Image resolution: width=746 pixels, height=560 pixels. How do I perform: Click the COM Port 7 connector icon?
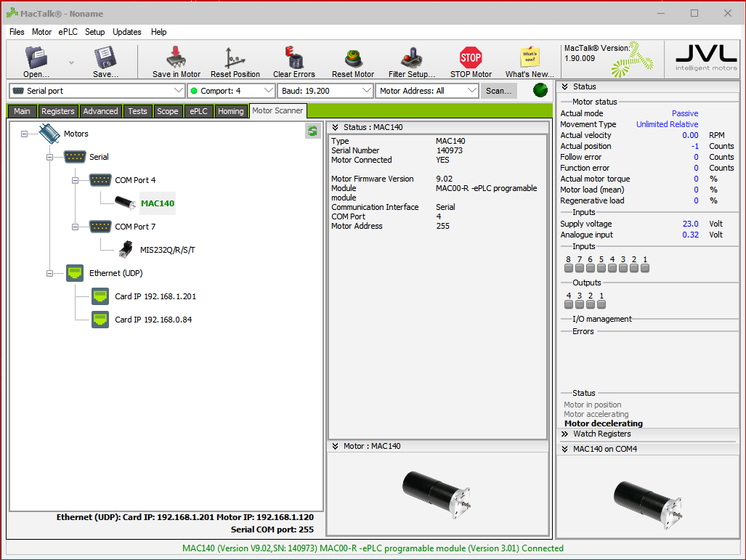pos(100,227)
